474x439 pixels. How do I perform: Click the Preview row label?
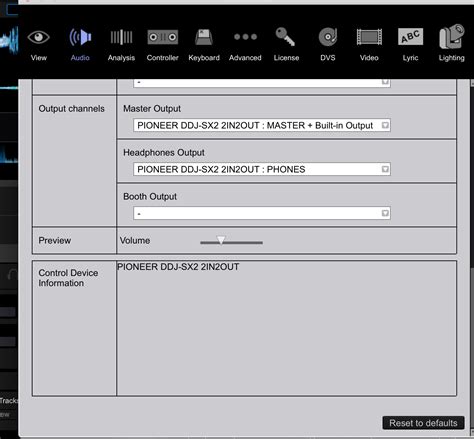tap(55, 240)
